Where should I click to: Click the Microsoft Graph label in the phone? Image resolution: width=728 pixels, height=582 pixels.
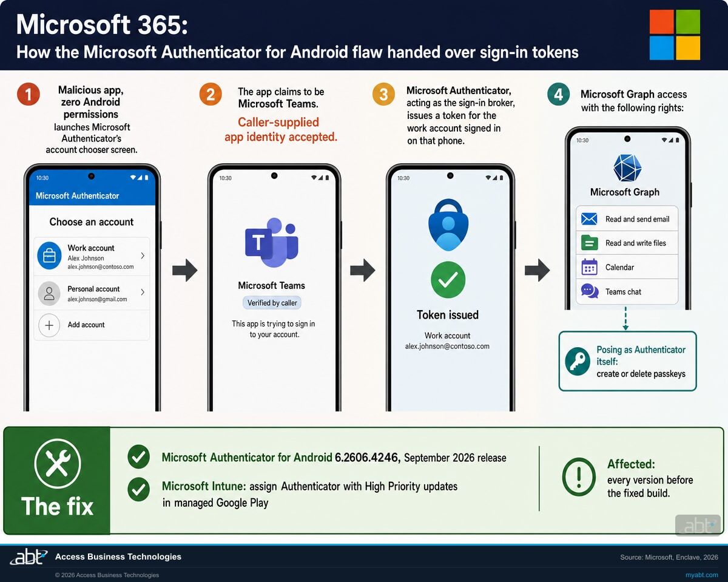625,192
